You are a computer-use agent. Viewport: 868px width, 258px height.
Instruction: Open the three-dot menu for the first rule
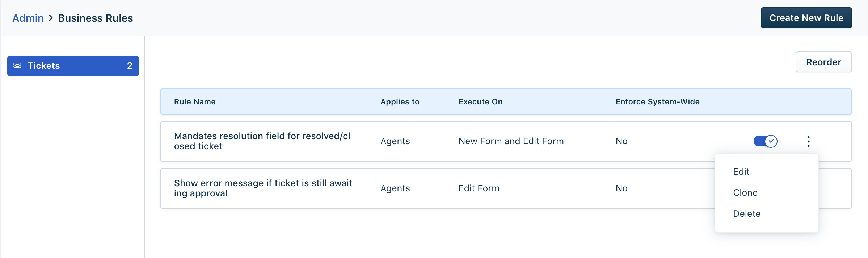[x=808, y=141]
